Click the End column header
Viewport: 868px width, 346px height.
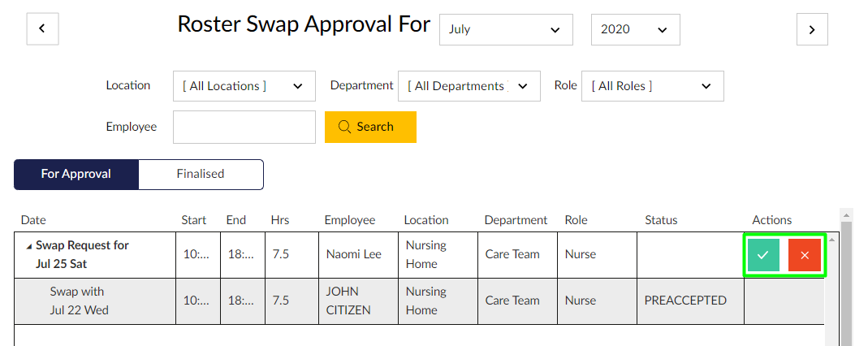(235, 220)
